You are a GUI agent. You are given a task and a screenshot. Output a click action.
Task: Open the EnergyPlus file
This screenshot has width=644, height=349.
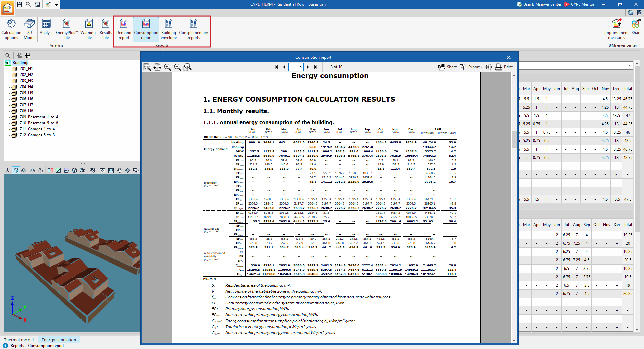(67, 30)
